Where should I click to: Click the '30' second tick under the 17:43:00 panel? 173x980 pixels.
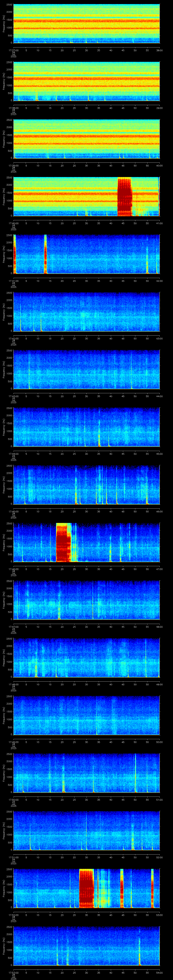pyautogui.click(x=86, y=396)
